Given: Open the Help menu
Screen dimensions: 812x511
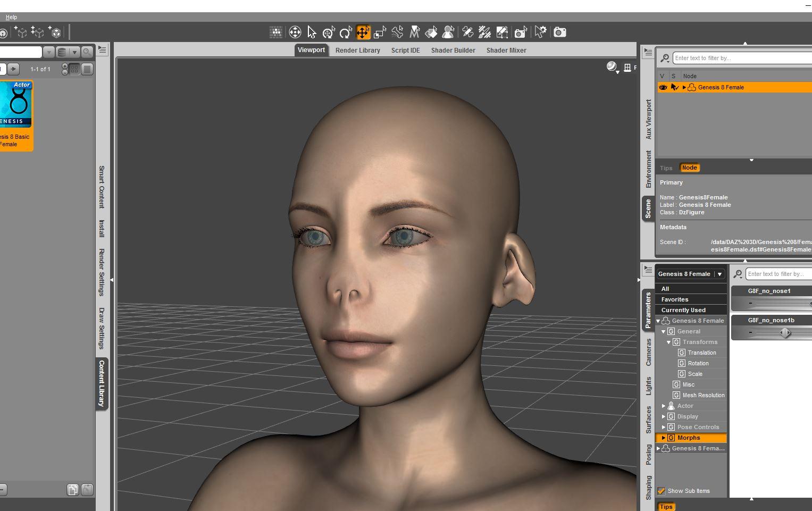Looking at the screenshot, I should [11, 18].
